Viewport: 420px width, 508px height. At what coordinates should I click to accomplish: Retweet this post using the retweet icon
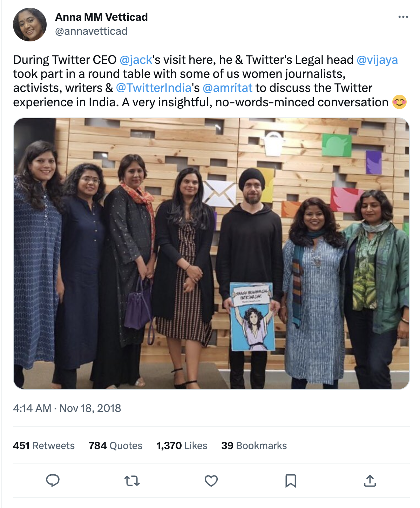click(132, 481)
